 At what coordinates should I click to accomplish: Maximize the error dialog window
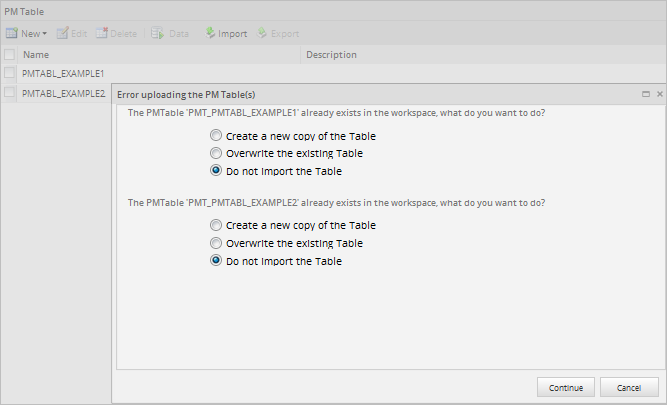click(646, 93)
